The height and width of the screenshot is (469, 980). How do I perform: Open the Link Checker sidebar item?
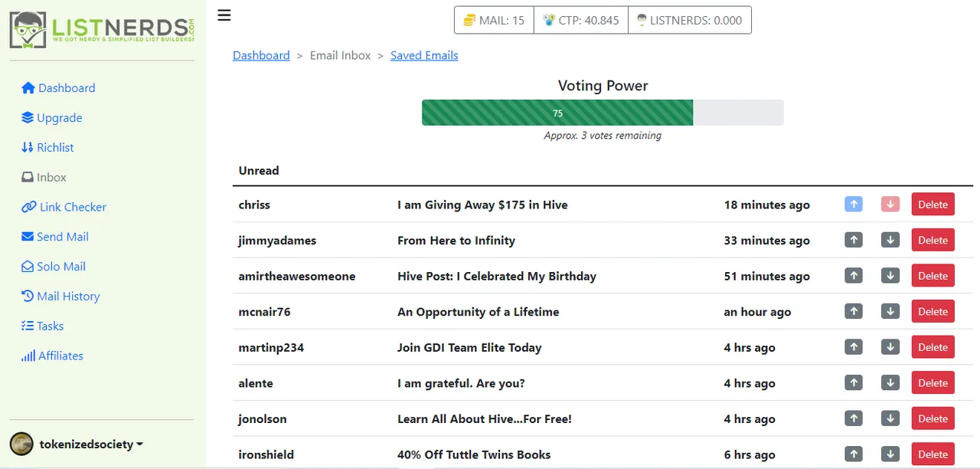coord(64,207)
